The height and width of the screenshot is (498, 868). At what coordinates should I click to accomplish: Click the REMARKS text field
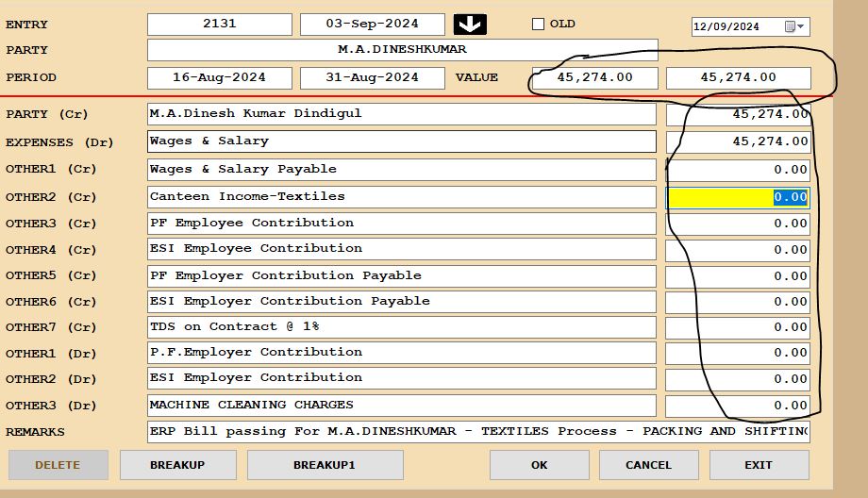[x=478, y=431]
